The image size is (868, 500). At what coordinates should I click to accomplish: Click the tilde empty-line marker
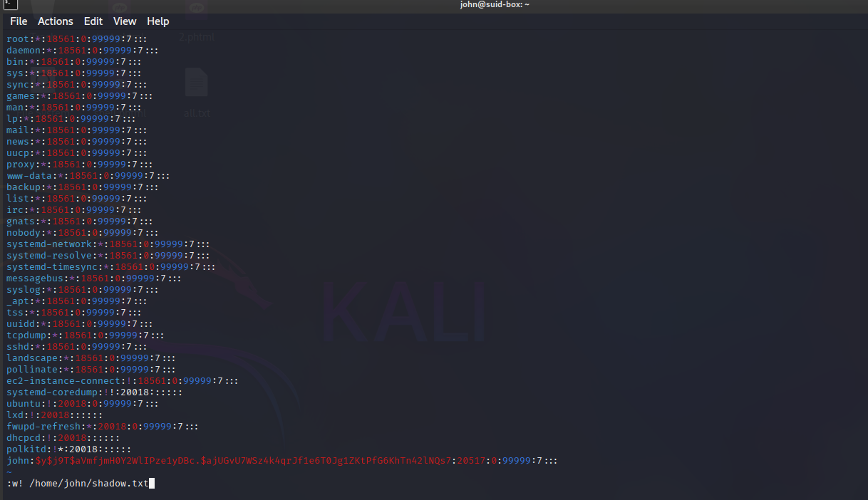pyautogui.click(x=9, y=472)
